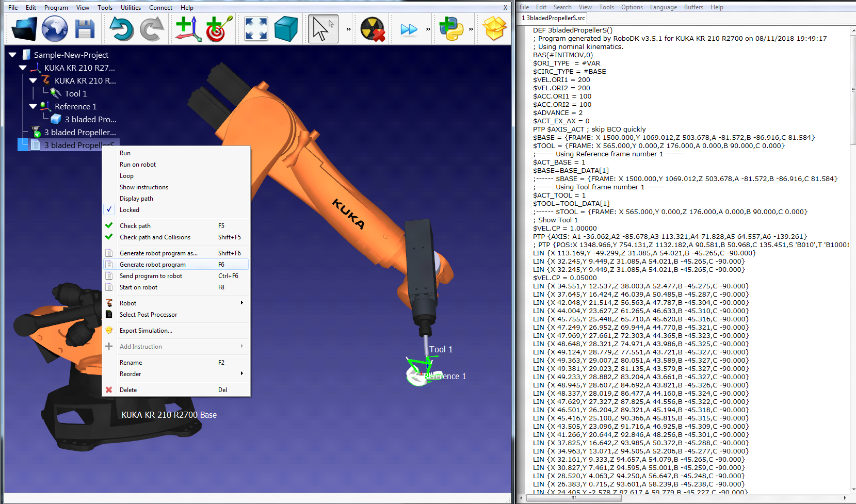Collapse the Reference 1 branch
Screen dimensions: 856x504
click(32, 106)
